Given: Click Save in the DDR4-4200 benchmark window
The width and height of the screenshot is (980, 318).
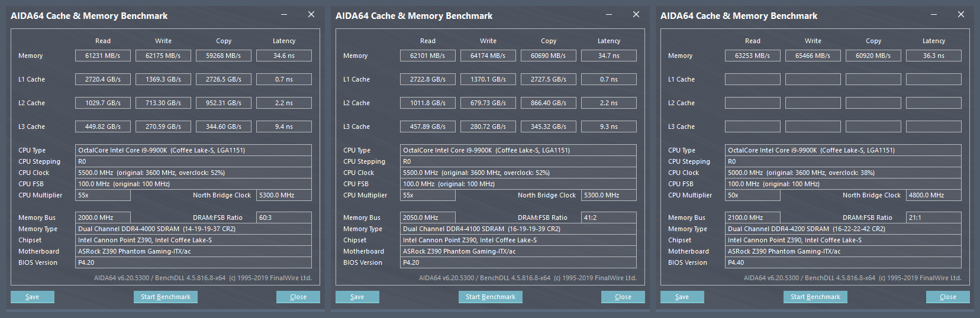Looking at the screenshot, I should tap(682, 297).
